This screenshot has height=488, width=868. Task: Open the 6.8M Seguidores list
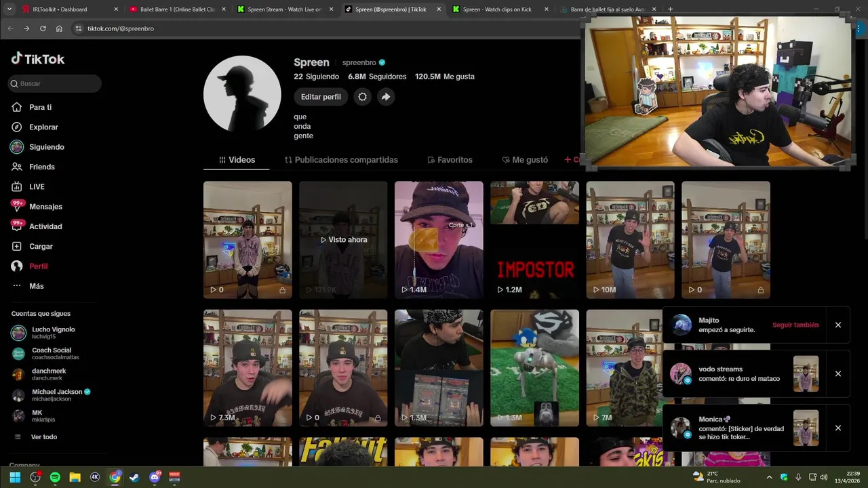[x=377, y=77]
